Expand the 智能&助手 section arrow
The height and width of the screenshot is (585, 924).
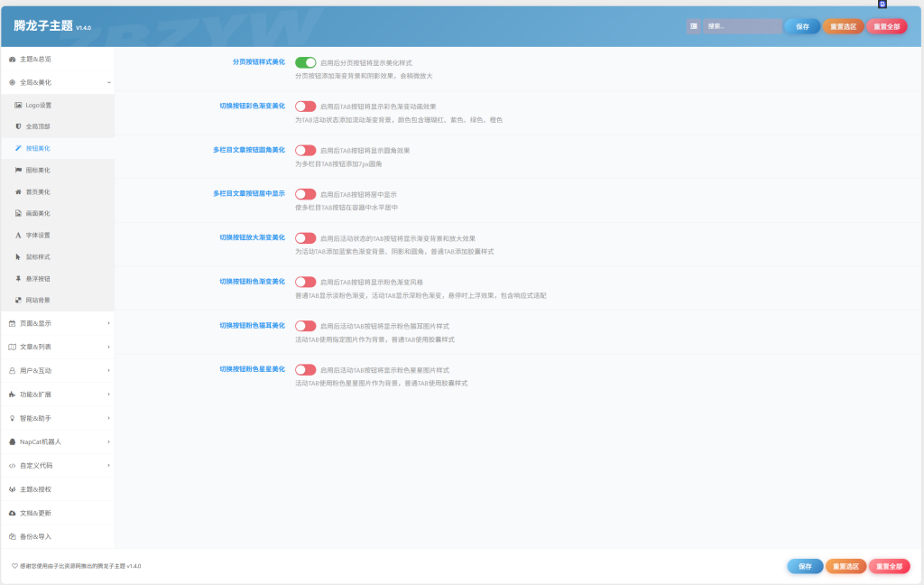[109, 418]
